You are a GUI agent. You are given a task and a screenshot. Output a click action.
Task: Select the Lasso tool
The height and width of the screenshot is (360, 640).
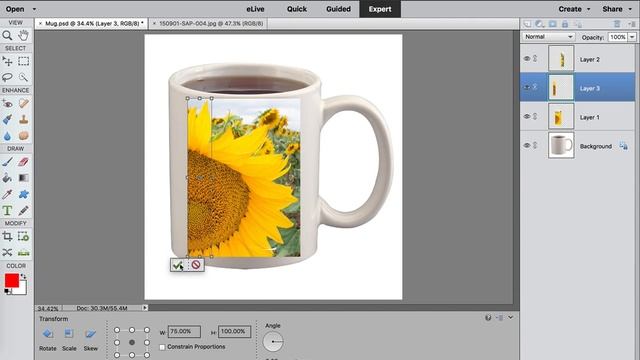7,77
